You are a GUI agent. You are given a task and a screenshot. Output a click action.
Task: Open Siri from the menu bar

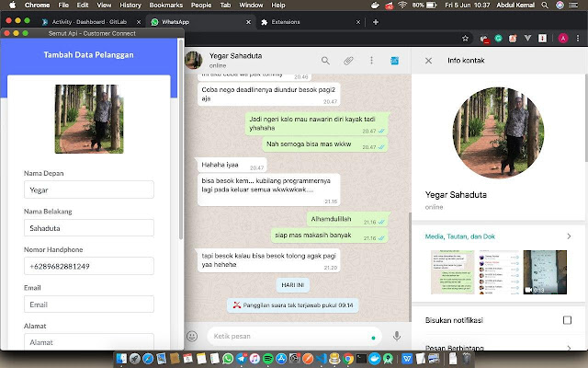point(560,6)
